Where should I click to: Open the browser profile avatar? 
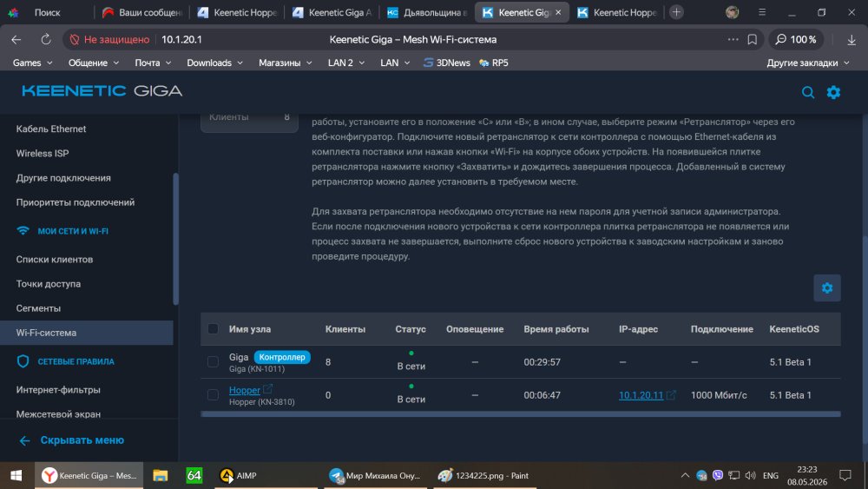732,12
